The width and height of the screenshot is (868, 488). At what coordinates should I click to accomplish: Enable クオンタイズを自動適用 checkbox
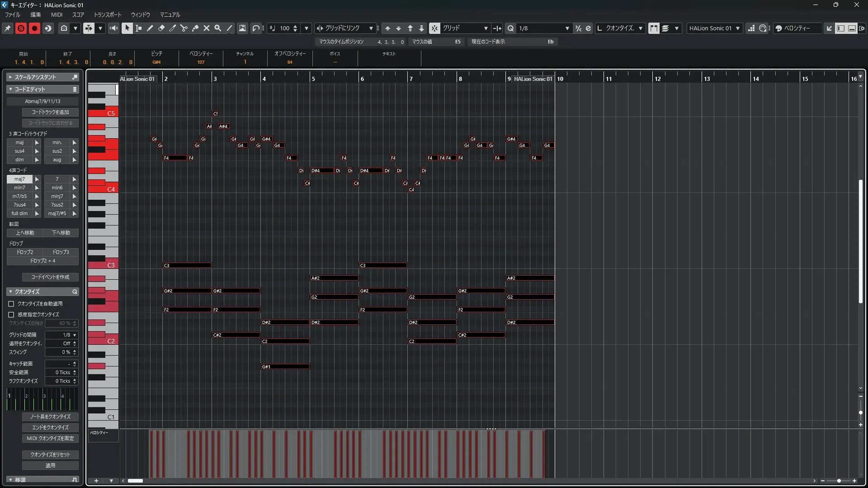point(11,304)
